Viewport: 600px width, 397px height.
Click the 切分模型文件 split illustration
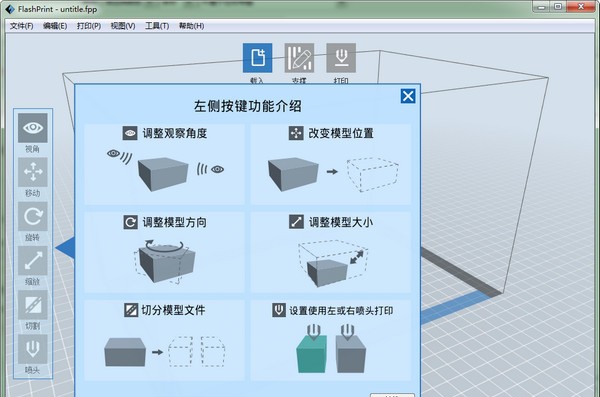point(165,352)
